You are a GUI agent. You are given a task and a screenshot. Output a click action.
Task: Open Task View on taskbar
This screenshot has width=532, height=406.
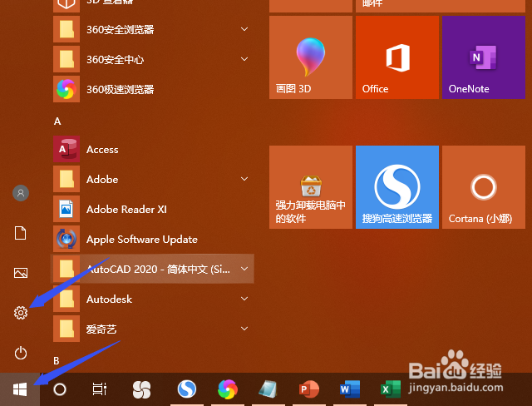pos(100,389)
